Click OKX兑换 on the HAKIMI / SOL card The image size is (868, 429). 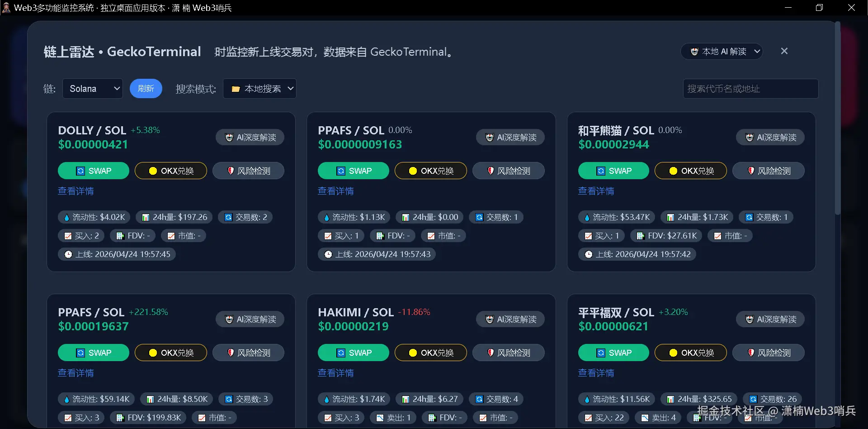point(431,353)
